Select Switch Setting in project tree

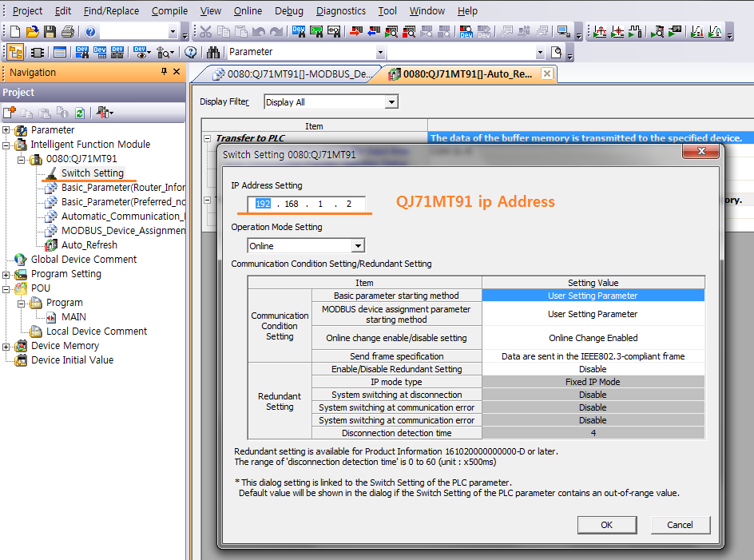pos(93,173)
